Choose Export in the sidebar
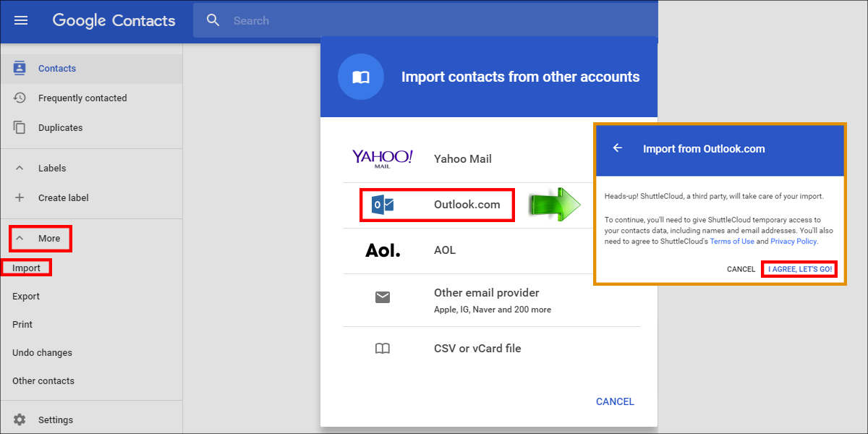This screenshot has height=434, width=868. coord(26,296)
